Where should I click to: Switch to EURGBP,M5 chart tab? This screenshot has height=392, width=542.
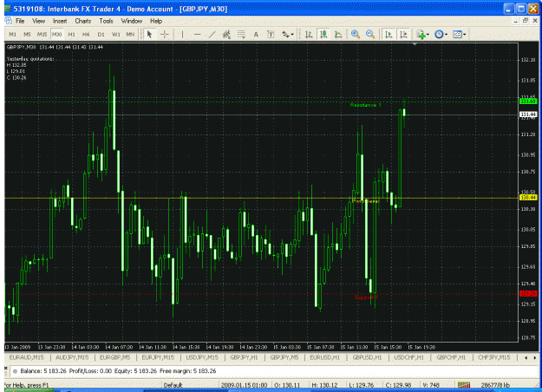pos(115,357)
